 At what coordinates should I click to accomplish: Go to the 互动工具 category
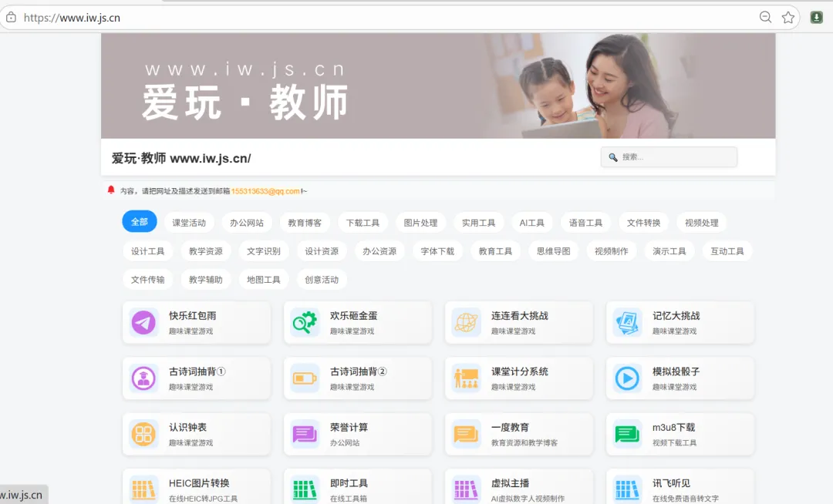pyautogui.click(x=727, y=251)
